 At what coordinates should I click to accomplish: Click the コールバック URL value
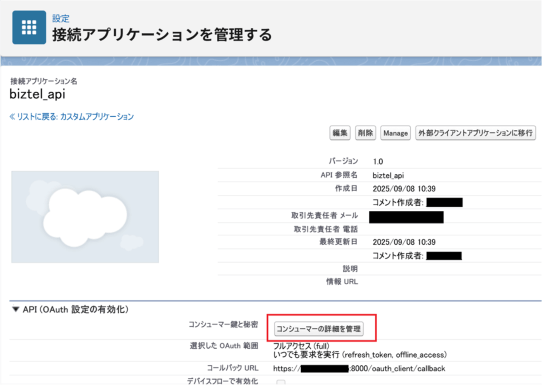click(359, 368)
